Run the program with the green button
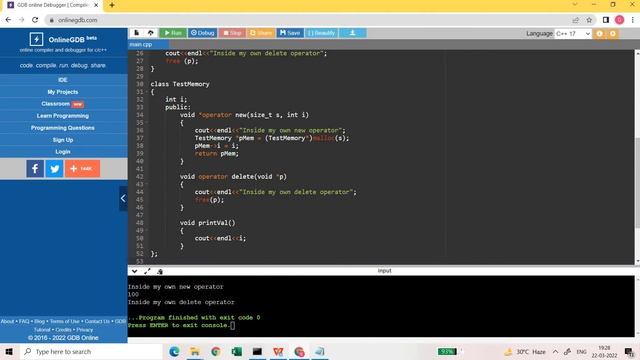Image resolution: width=640 pixels, height=360 pixels. click(173, 33)
